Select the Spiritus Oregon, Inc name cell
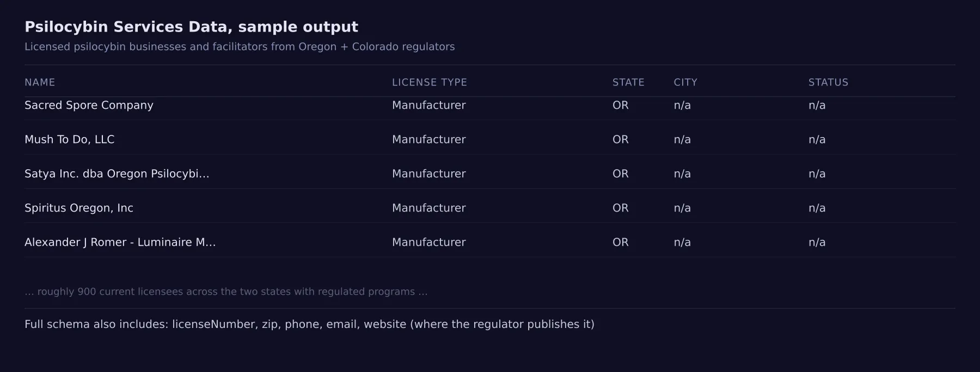980x372 pixels. click(79, 208)
